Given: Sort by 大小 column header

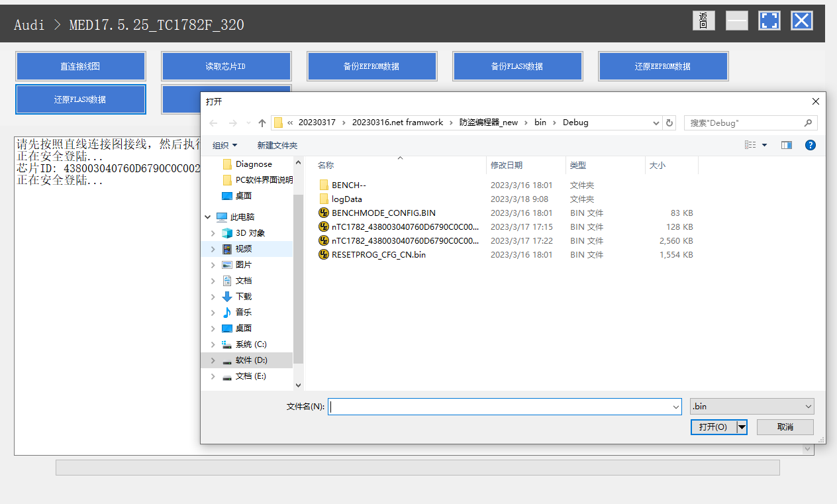Looking at the screenshot, I should [x=671, y=166].
